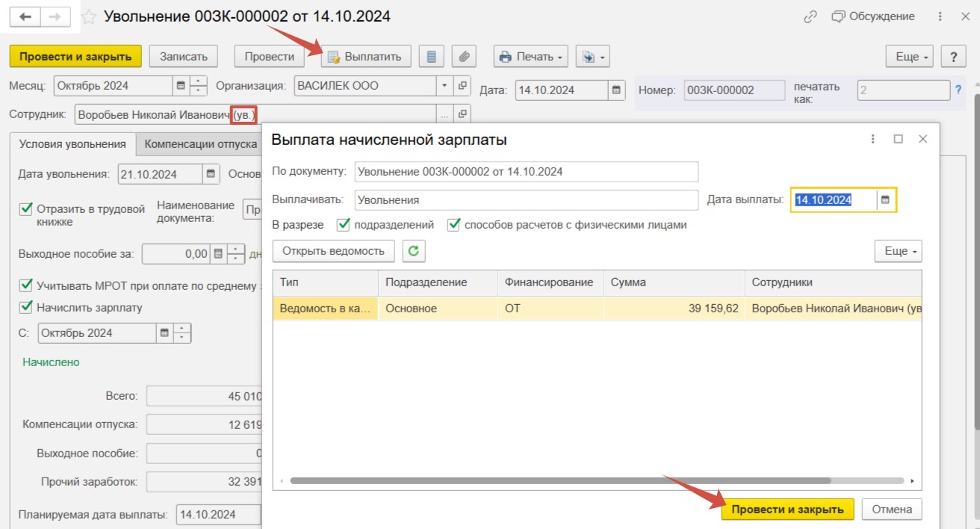Click the Номер field 003К-000002

pyautogui.click(x=733, y=90)
